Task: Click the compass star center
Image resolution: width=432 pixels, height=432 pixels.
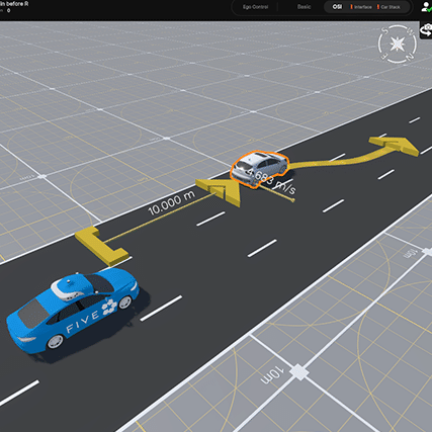Action: coord(397,44)
